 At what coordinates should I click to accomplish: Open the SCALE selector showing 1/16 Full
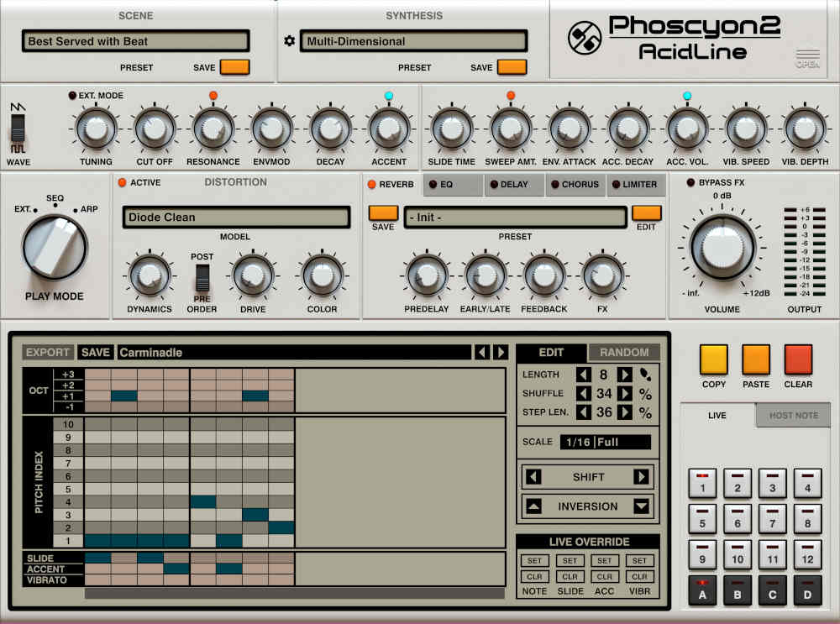click(x=605, y=442)
